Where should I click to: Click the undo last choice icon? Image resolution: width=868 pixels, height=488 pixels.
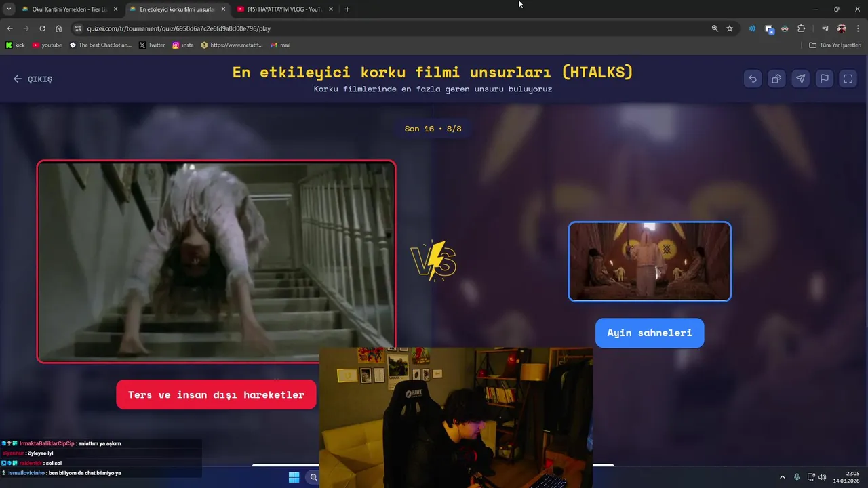pos(753,79)
